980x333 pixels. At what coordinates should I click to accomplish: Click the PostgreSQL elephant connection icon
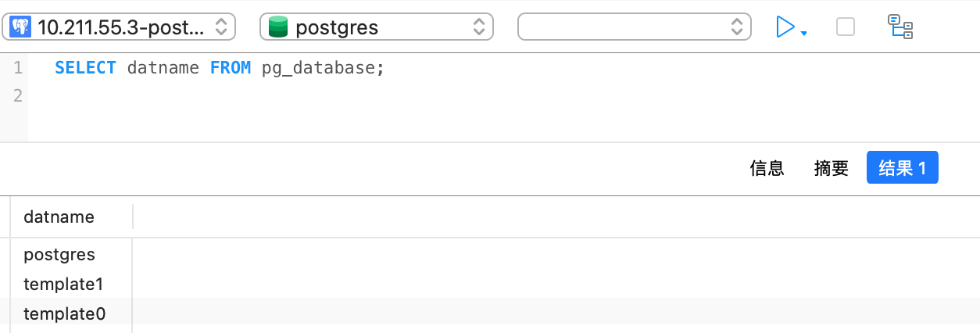click(20, 27)
